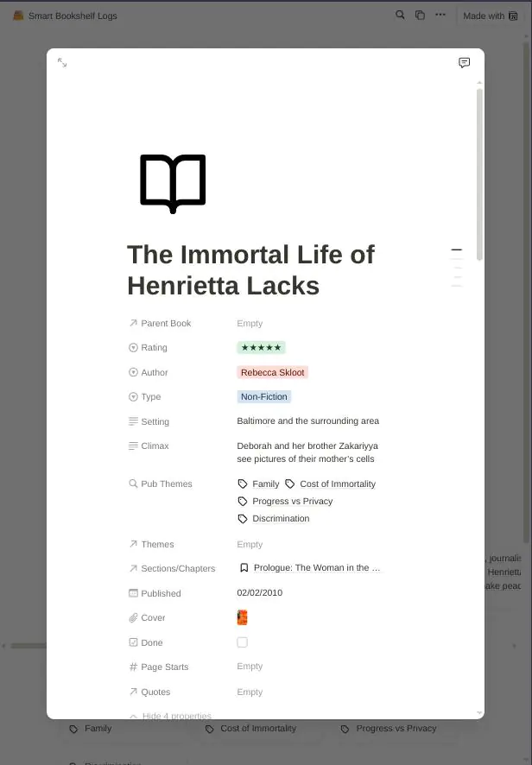
Task: Toggle the Done checkbox
Action: tap(242, 642)
